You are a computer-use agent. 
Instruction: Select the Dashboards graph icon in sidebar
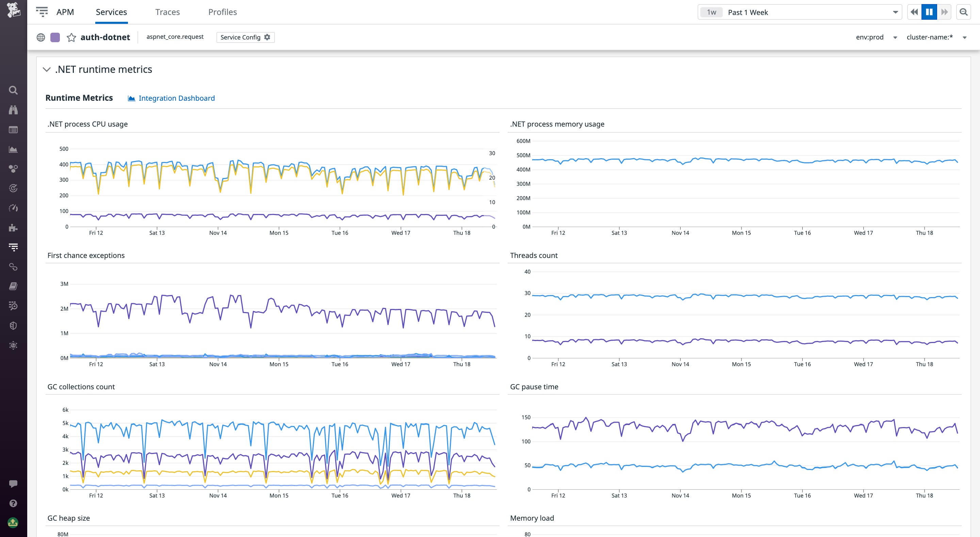(x=13, y=149)
